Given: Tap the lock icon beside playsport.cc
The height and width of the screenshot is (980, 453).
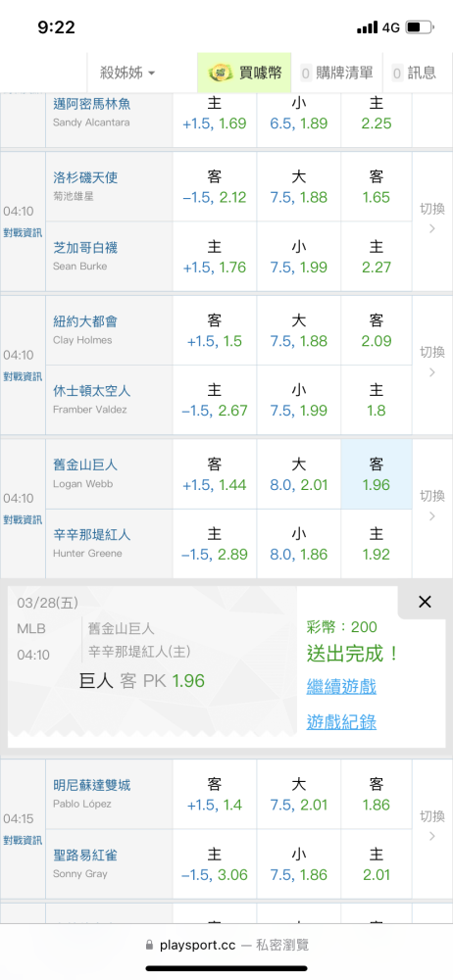Looking at the screenshot, I should pyautogui.click(x=149, y=945).
